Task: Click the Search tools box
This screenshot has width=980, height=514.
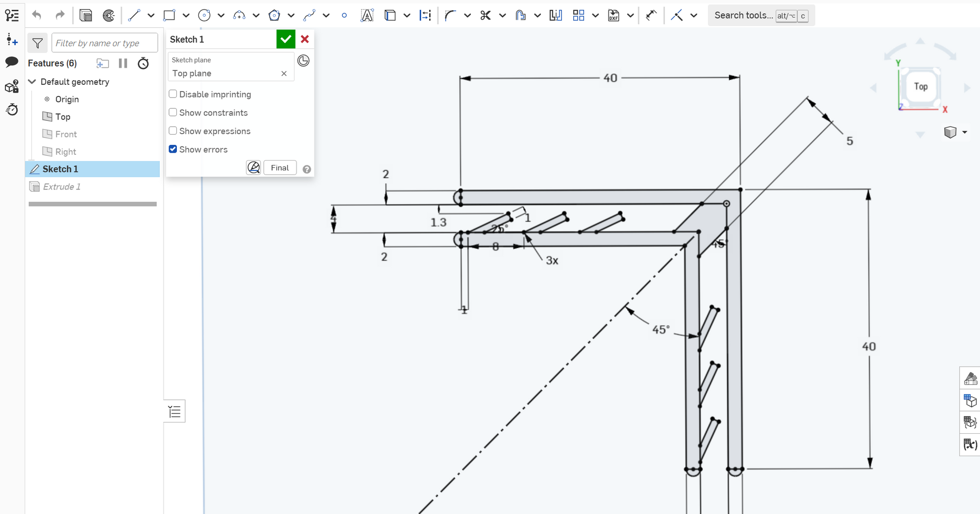Action: (x=761, y=16)
